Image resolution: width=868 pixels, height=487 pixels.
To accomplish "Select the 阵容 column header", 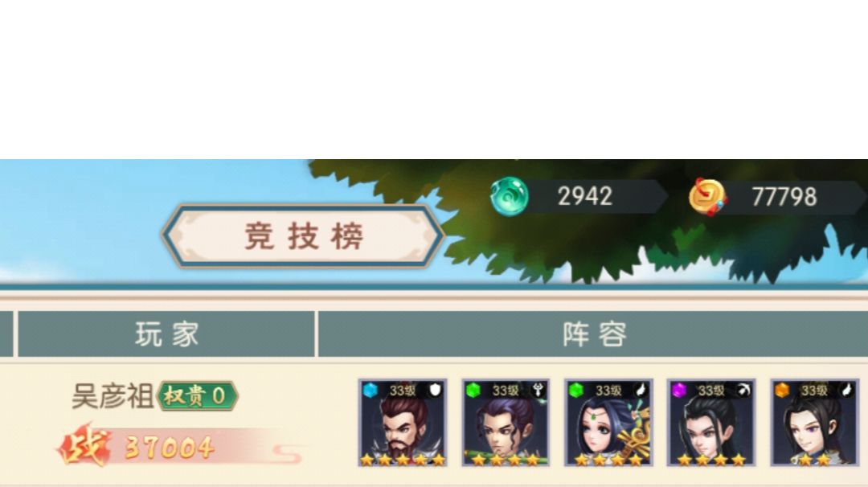I will click(x=593, y=334).
